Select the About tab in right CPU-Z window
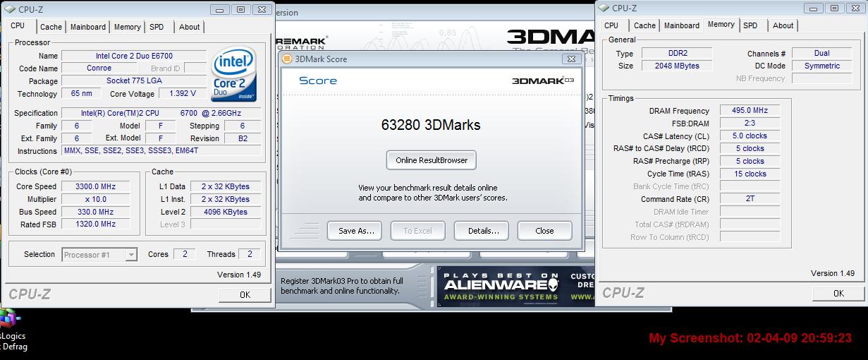Viewport: 868px width, 360px height. click(x=783, y=25)
